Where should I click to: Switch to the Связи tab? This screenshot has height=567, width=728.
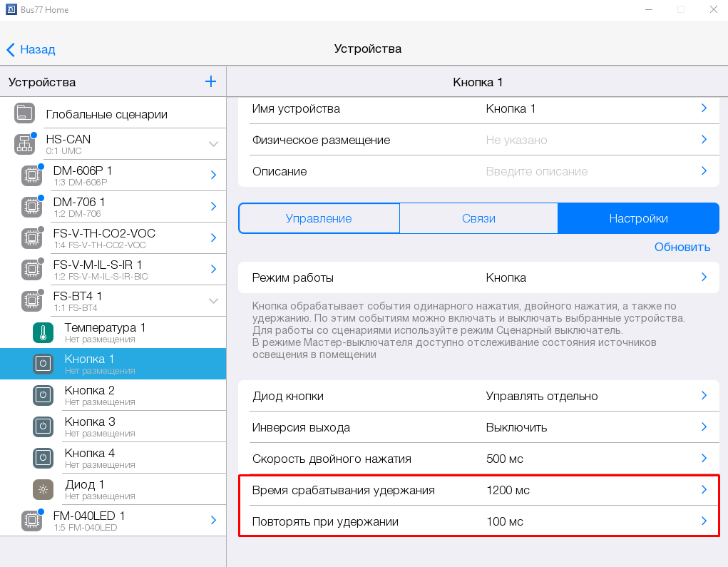point(478,218)
